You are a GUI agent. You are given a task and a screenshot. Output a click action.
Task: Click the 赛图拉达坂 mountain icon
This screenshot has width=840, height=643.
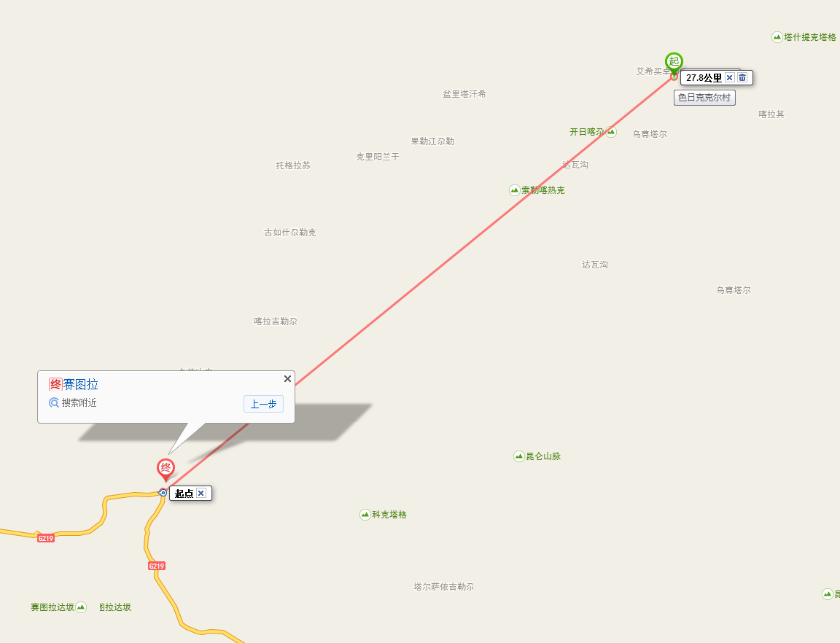coord(81,607)
